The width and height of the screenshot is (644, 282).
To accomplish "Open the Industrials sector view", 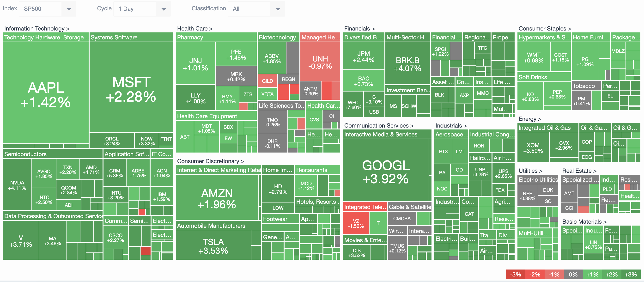I will (x=450, y=125).
